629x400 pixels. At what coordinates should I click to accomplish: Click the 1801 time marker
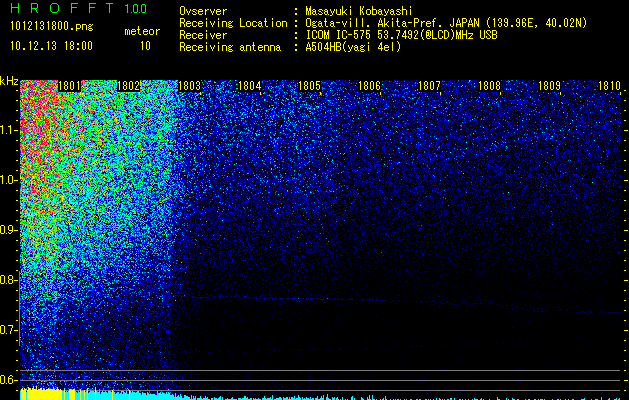(69, 86)
